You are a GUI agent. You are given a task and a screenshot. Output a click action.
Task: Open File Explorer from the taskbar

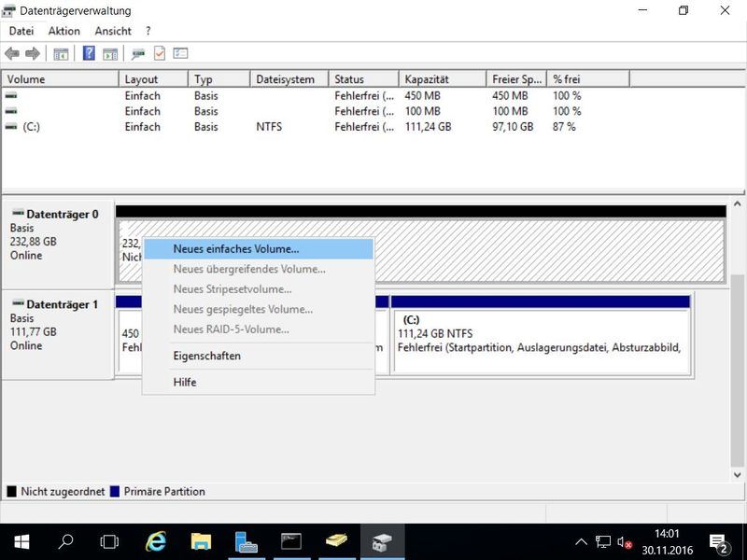pyautogui.click(x=201, y=541)
